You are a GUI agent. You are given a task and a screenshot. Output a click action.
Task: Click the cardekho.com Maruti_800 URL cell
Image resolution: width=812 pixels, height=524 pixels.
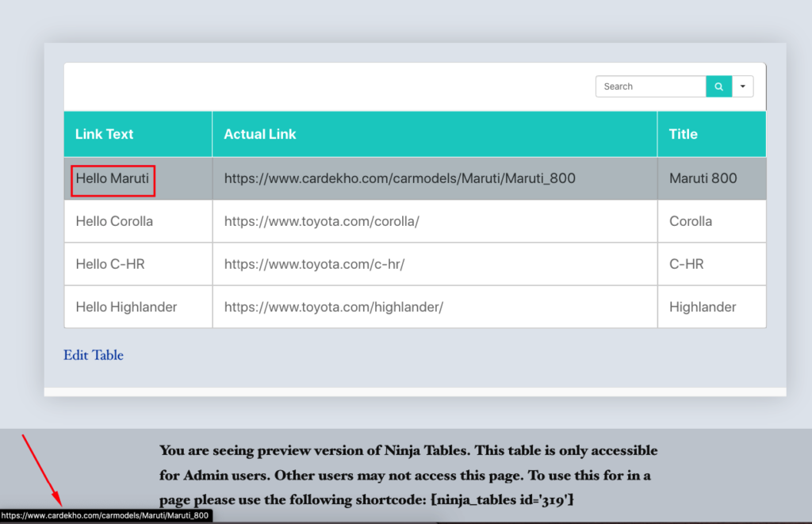click(400, 178)
